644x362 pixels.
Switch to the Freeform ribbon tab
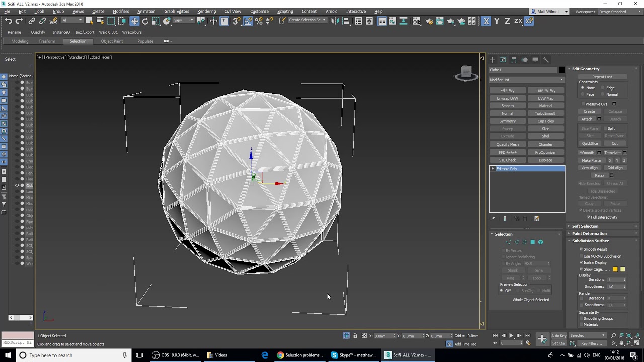click(47, 41)
